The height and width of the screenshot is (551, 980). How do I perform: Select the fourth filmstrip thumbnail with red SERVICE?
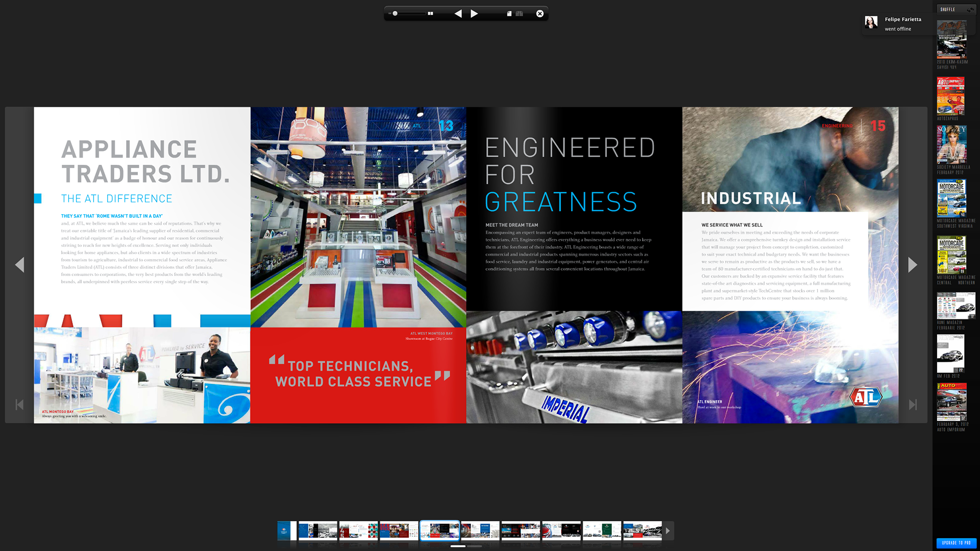pyautogui.click(x=399, y=531)
